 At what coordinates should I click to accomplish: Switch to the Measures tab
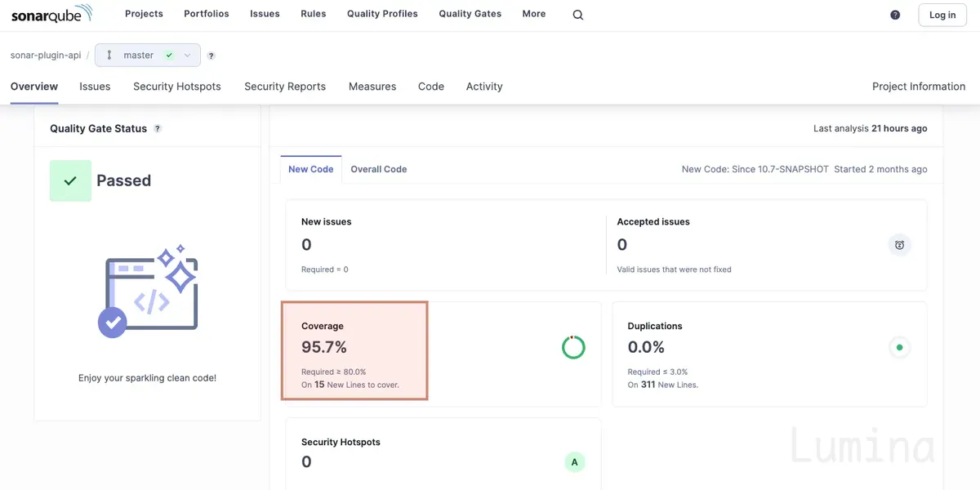point(372,87)
